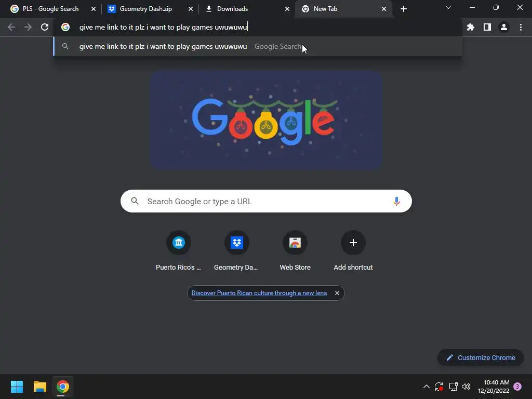Close the Geometry Dash.zip tab
This screenshot has height=399, width=532.
point(190,9)
